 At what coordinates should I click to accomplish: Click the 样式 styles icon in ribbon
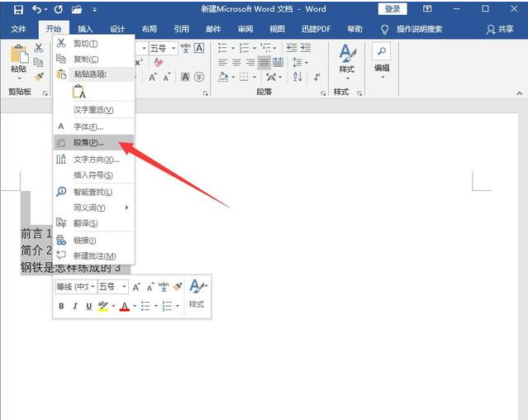click(346, 54)
